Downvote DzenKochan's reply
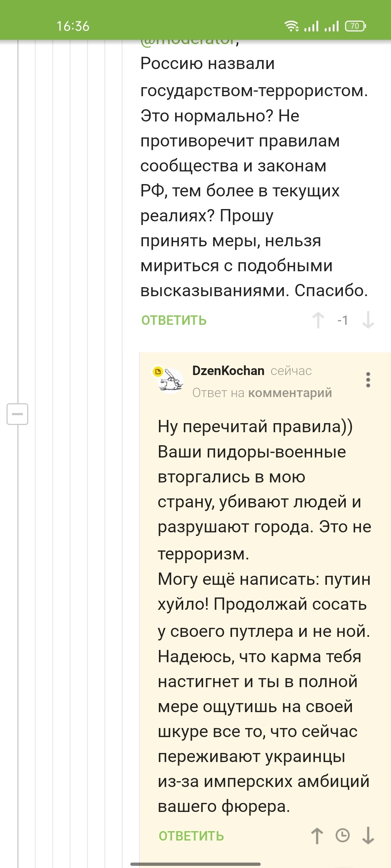Screen dimensions: 391x868 pos(368,836)
